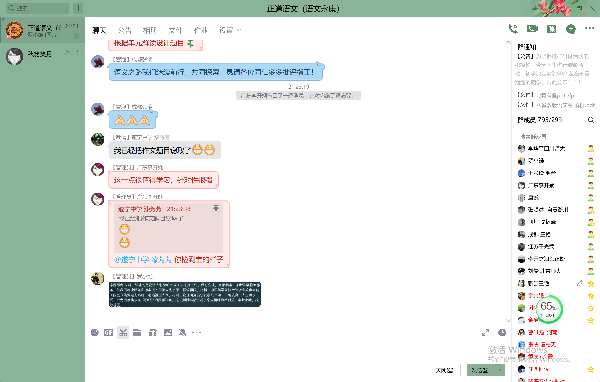Click the send picture icon
The image size is (600, 382).
[x=168, y=332]
